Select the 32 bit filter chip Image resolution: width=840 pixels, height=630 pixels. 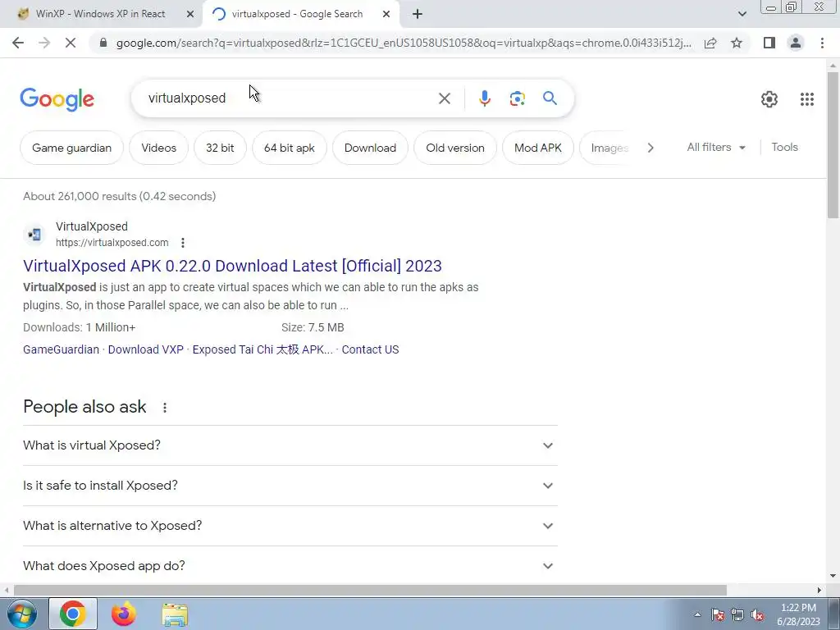click(220, 148)
